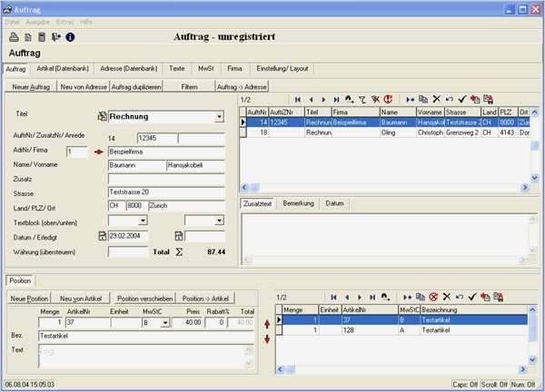Click the red refresh icon above order list

click(388, 99)
